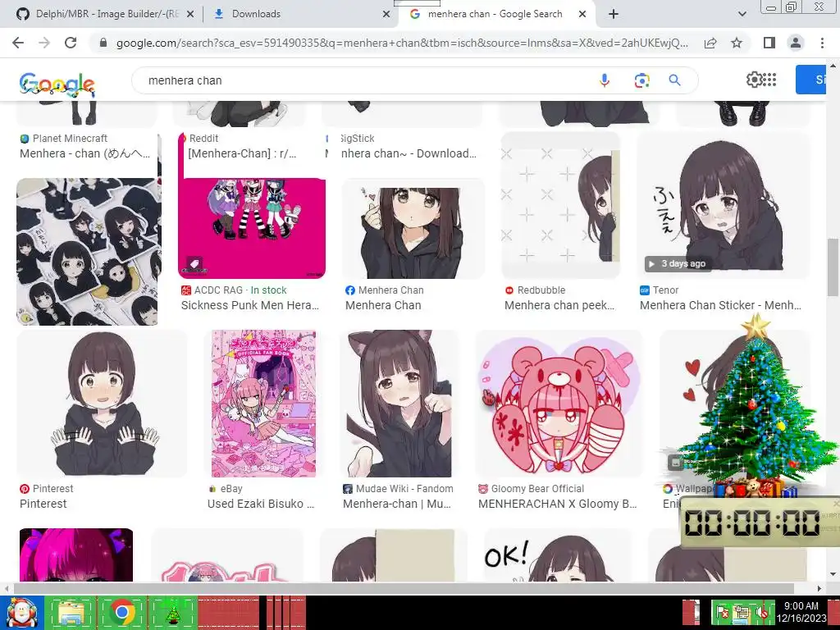Click the browser forward arrow
Viewport: 840px width, 630px height.
(44, 43)
